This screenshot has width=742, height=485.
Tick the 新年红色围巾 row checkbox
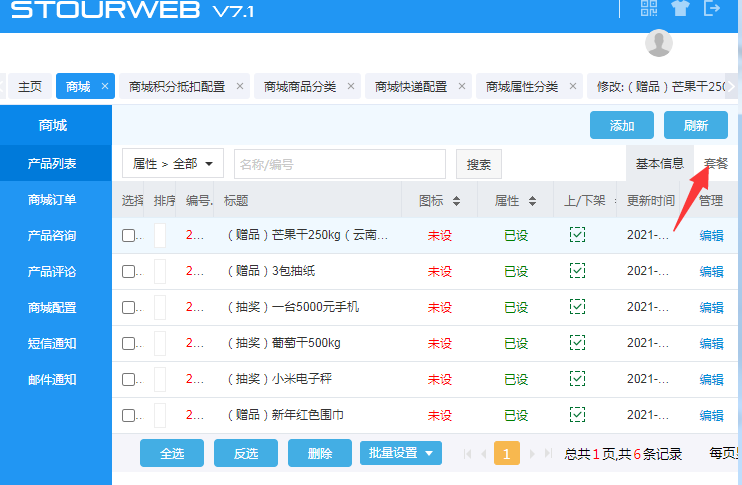[x=128, y=416]
